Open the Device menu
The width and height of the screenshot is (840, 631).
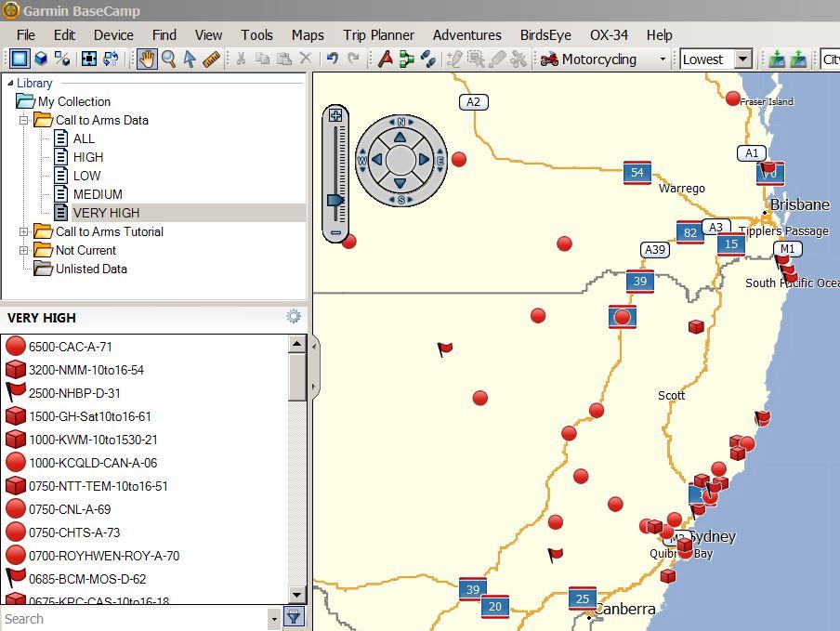pos(113,34)
